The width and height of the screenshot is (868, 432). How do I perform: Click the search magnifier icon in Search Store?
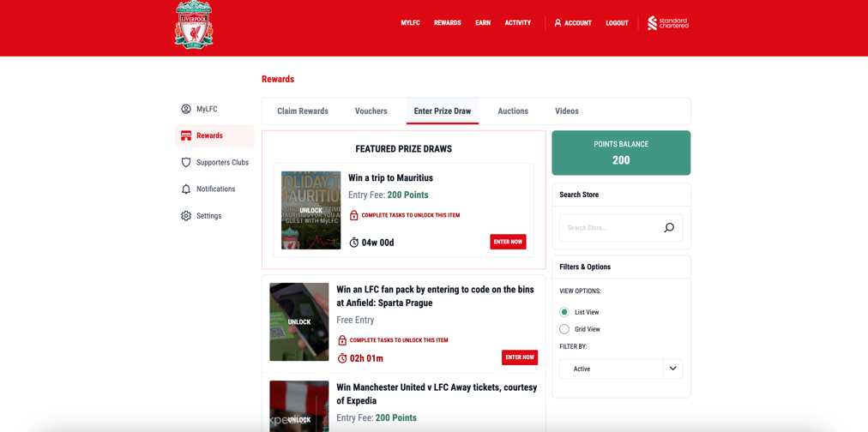[669, 228]
